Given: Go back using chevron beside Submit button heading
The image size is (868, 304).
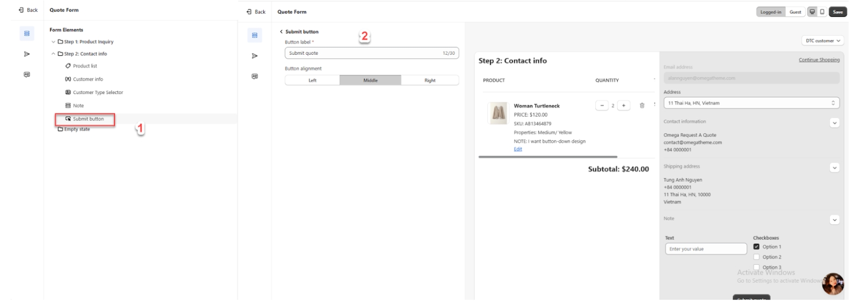Looking at the screenshot, I should point(281,32).
